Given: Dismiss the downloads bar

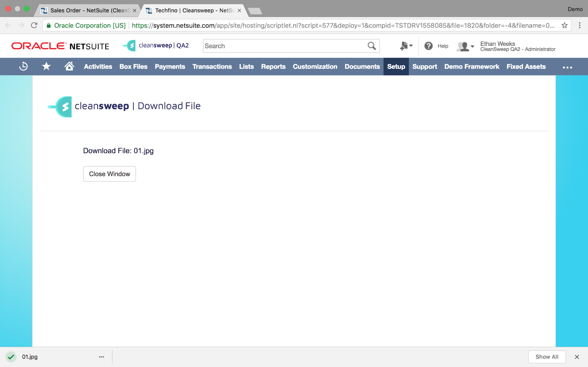Looking at the screenshot, I should pyautogui.click(x=577, y=357).
